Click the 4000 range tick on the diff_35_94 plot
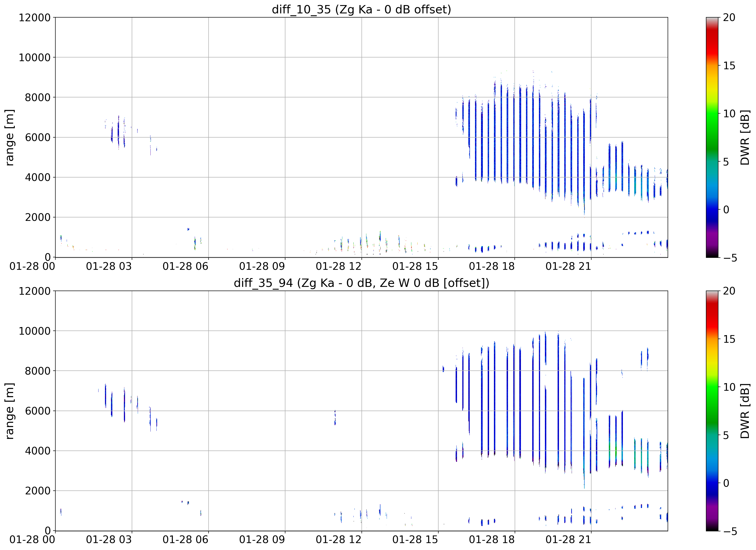Screen dimensions: 756x550 [38, 451]
